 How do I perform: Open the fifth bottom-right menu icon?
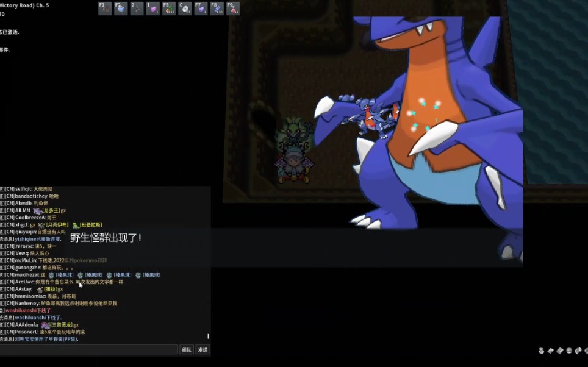tap(578, 351)
